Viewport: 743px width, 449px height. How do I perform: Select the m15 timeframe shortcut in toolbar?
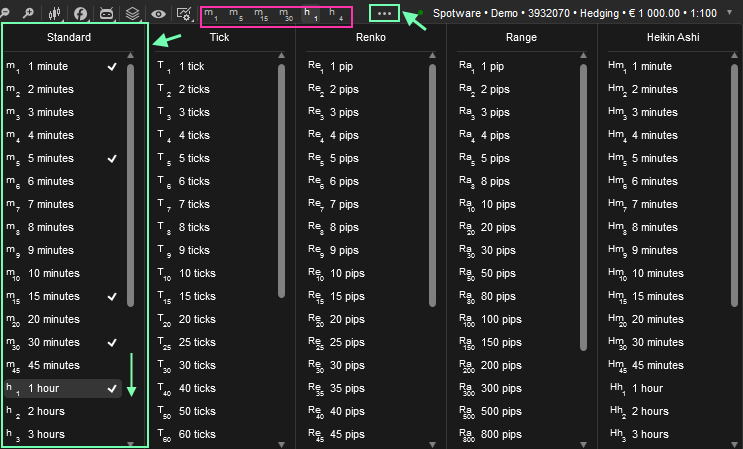click(x=262, y=14)
